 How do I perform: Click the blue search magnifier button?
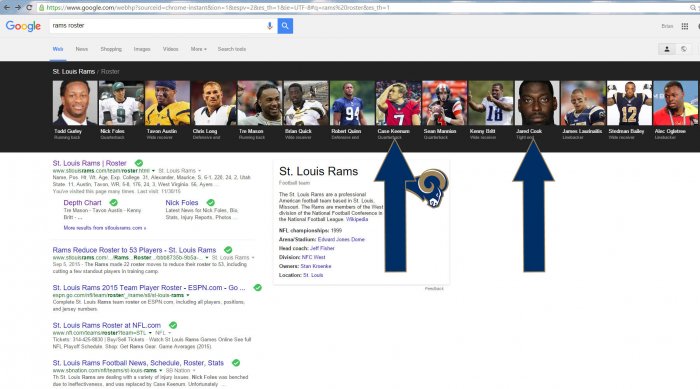285,26
